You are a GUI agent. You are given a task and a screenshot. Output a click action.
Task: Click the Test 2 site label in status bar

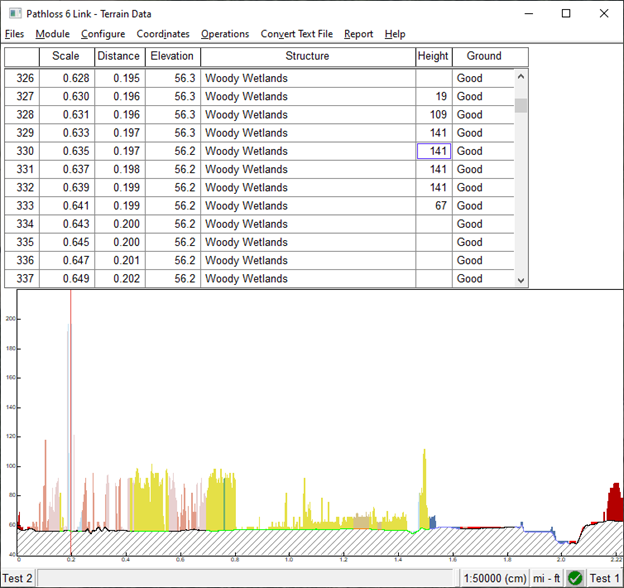(17, 578)
